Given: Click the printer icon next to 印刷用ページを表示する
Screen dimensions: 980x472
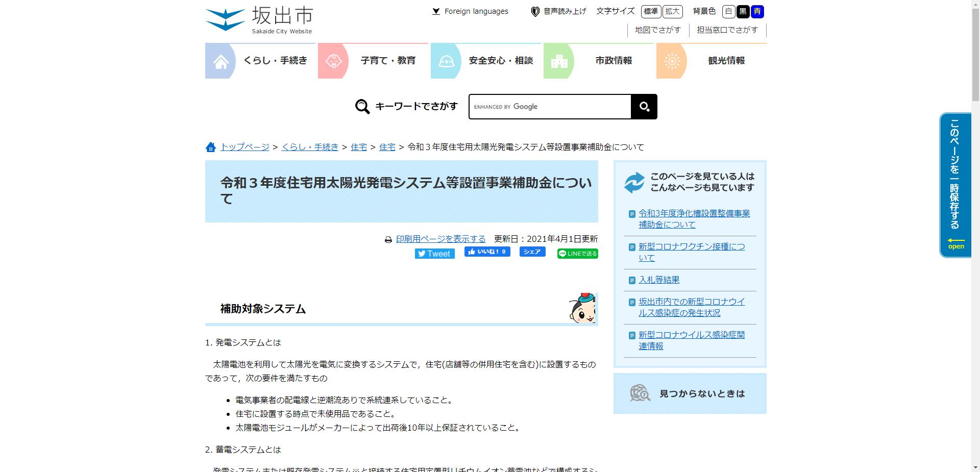Looking at the screenshot, I should [x=389, y=239].
